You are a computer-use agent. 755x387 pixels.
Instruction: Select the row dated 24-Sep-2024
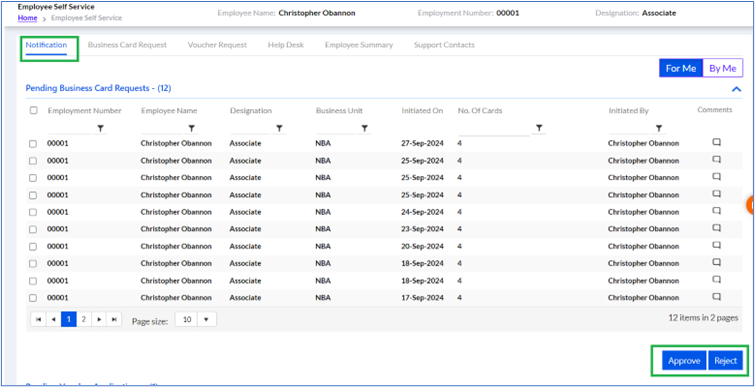coord(33,212)
